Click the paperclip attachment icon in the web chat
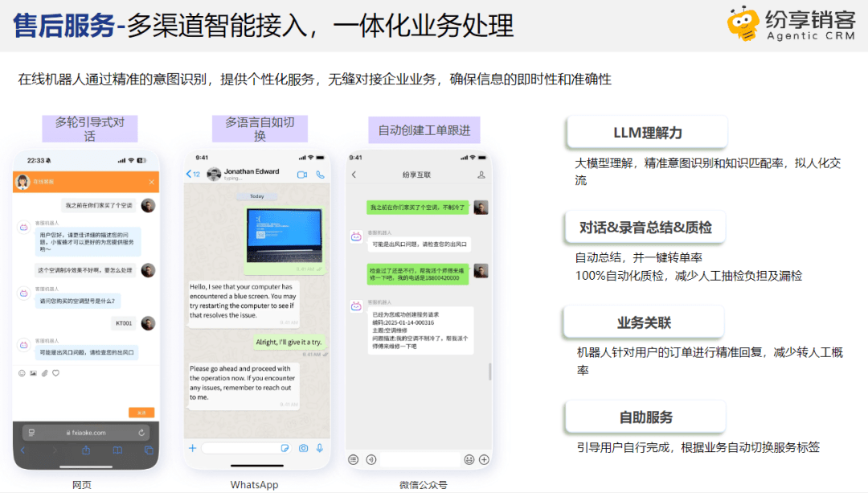This screenshot has height=493, width=868. pyautogui.click(x=45, y=373)
